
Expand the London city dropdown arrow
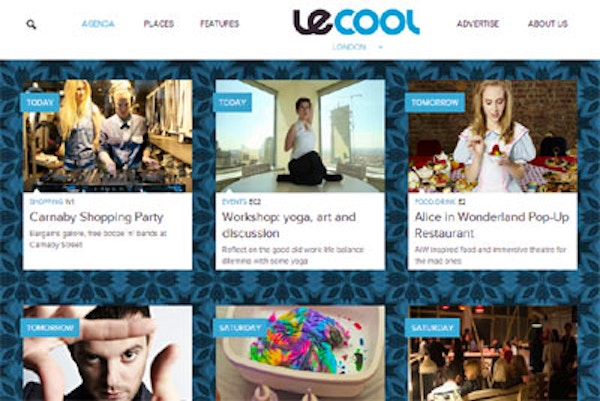[380, 47]
